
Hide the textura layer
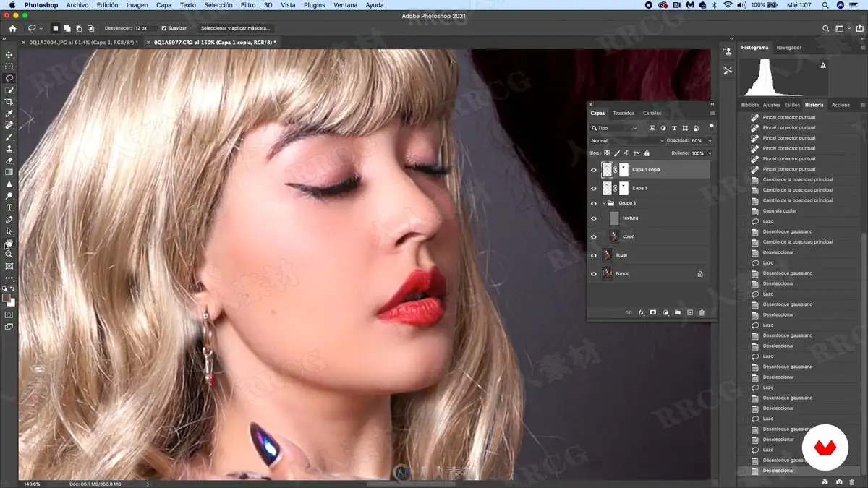(x=594, y=218)
